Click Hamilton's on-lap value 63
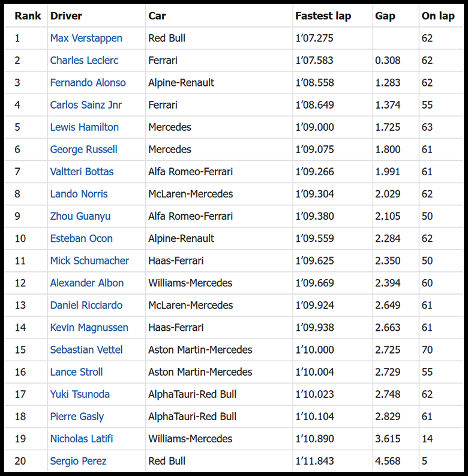The width and height of the screenshot is (468, 476). point(427,127)
